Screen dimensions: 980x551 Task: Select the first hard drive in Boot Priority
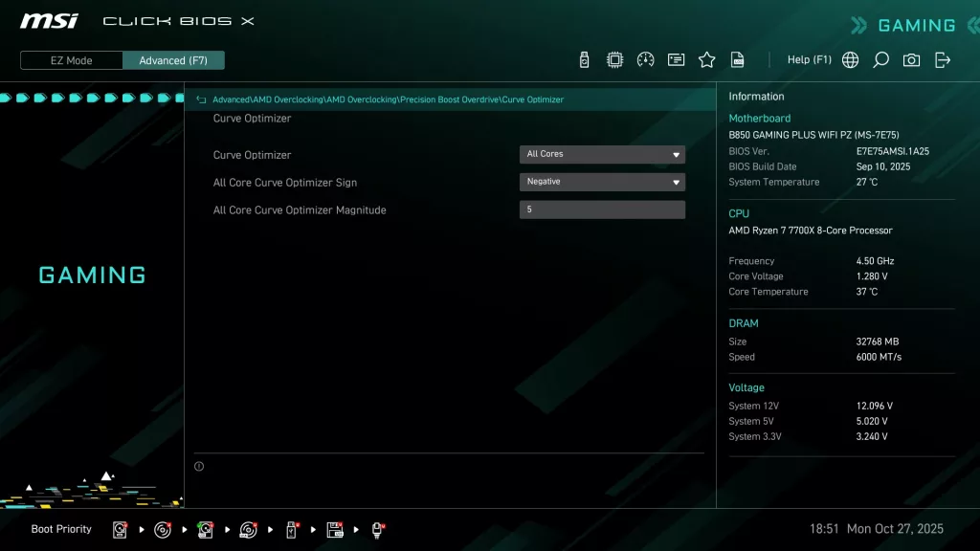[x=120, y=529]
